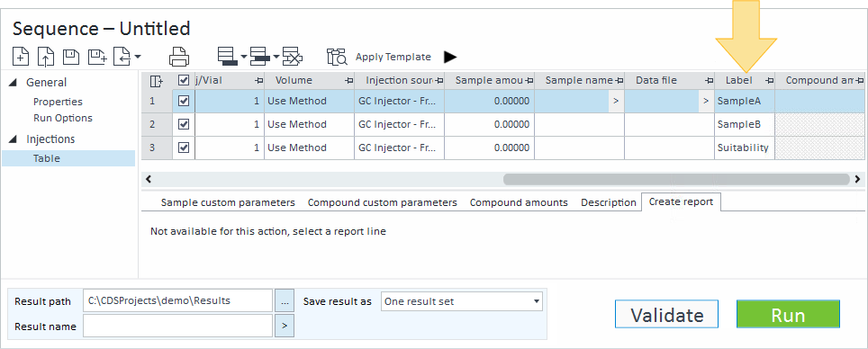The width and height of the screenshot is (868, 349).
Task: Open the insert rows dropdown arrow in the toolbar
Action: point(244,57)
